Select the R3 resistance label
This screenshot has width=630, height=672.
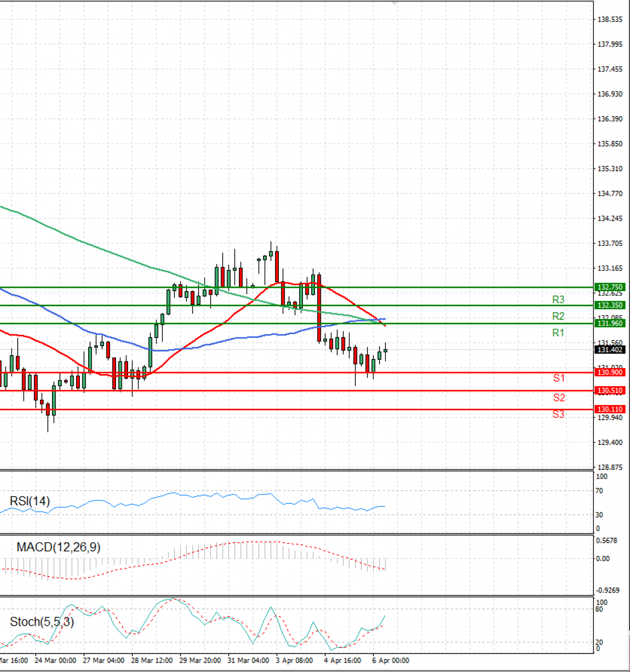tap(558, 299)
